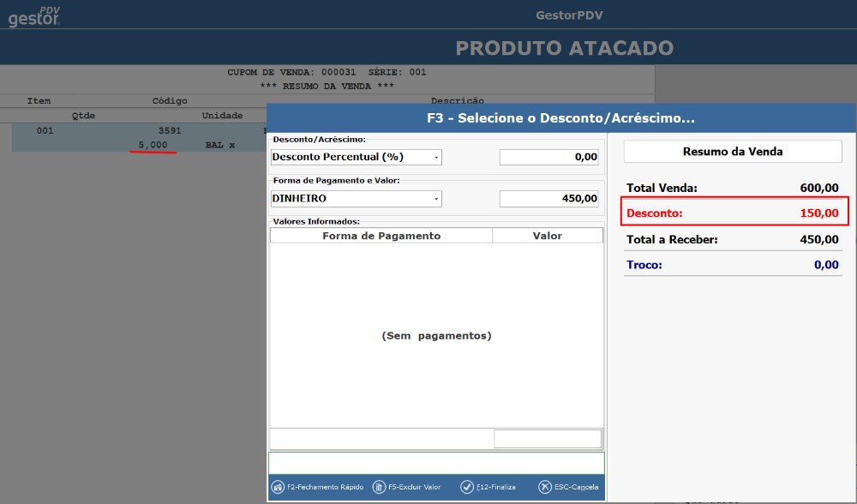The height and width of the screenshot is (504, 857).
Task: Click the F2-Fechamento Rápido icon
Action: coord(278,487)
